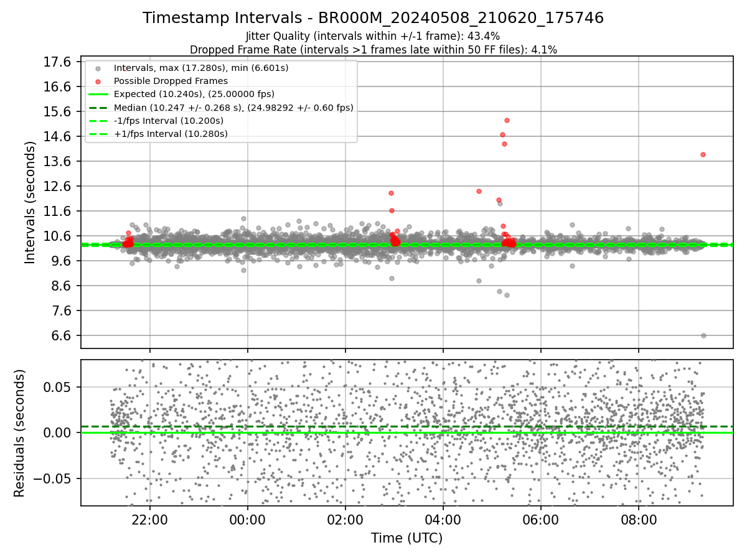Click legend entry starting with 'Median (10.247'
747x560 pixels.
click(x=233, y=108)
